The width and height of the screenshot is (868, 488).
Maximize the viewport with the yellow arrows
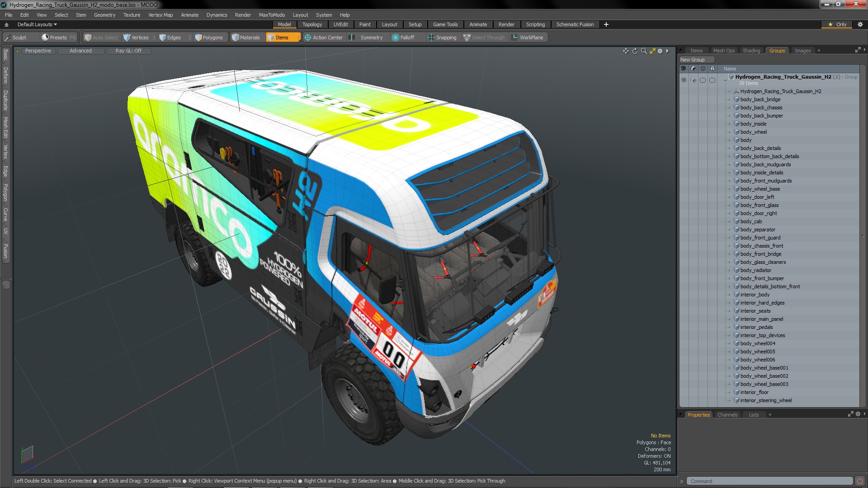(652, 51)
